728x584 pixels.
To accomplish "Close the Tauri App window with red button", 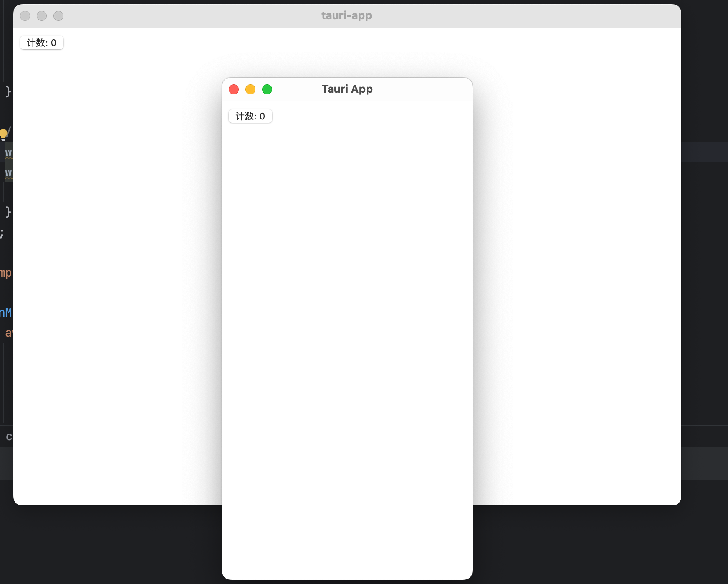I will coord(234,89).
